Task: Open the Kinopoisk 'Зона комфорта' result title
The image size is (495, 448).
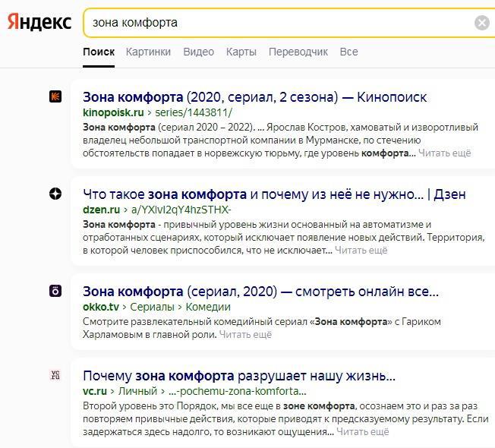Action: pos(254,97)
